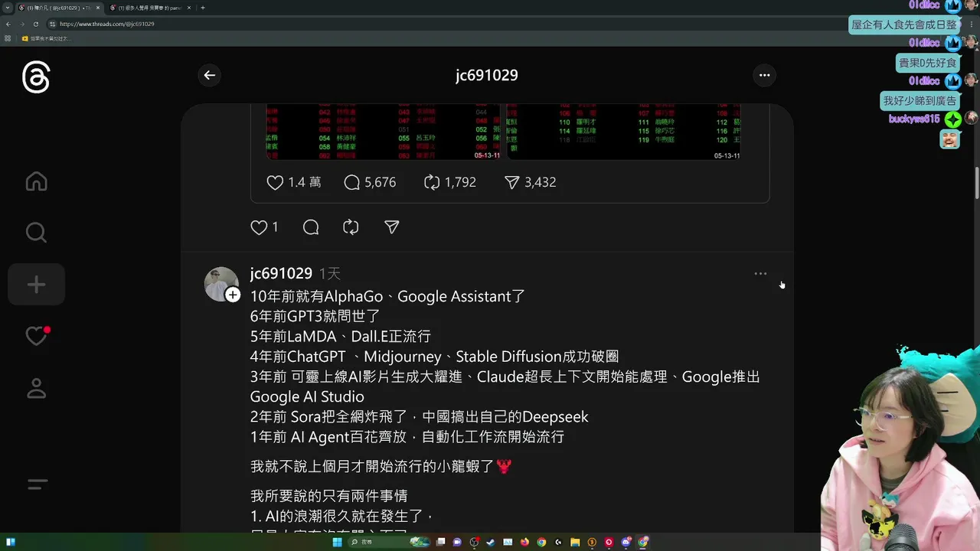Share the quoted post showing 3,432

(x=530, y=182)
